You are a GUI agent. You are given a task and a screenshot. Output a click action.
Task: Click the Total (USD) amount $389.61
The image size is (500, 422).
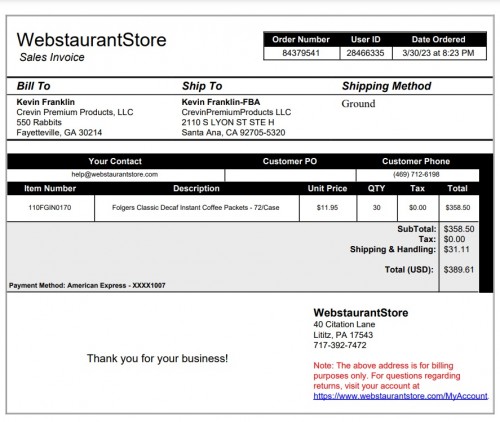point(459,270)
